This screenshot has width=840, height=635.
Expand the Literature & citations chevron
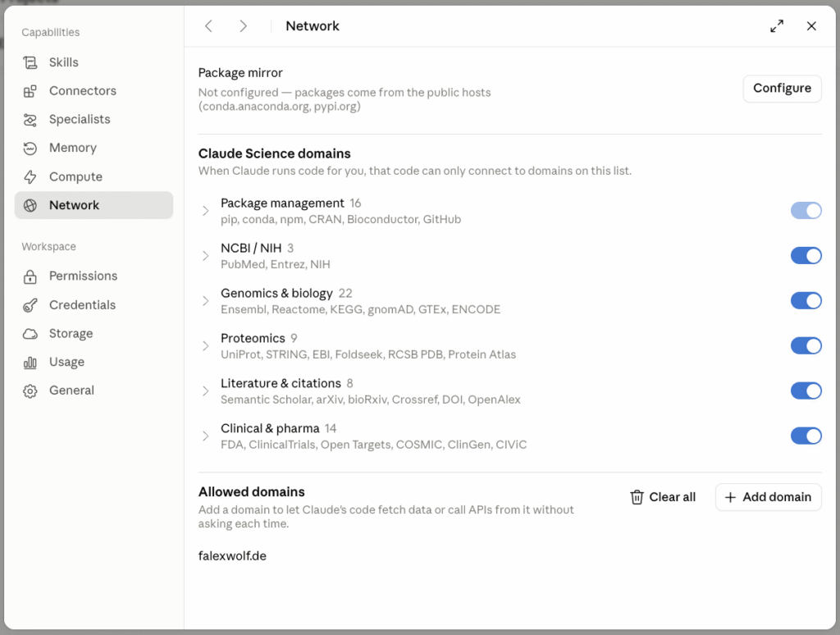[x=205, y=391]
